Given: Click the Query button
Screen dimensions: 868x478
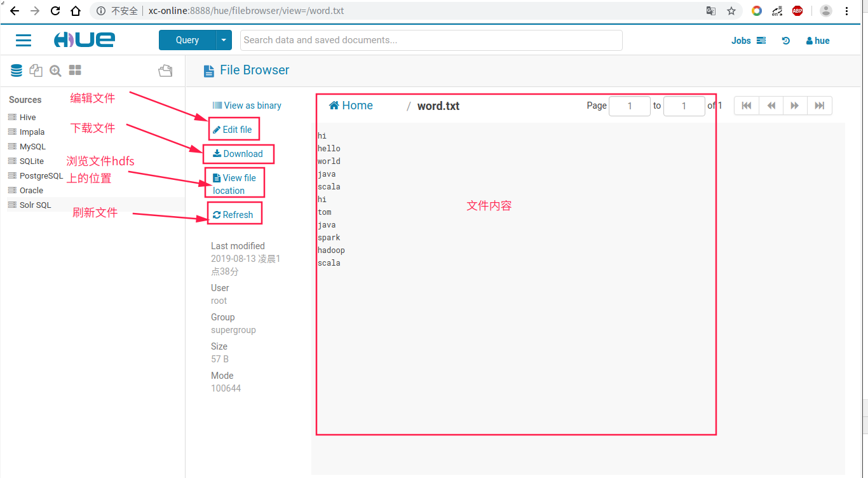Looking at the screenshot, I should click(x=187, y=40).
